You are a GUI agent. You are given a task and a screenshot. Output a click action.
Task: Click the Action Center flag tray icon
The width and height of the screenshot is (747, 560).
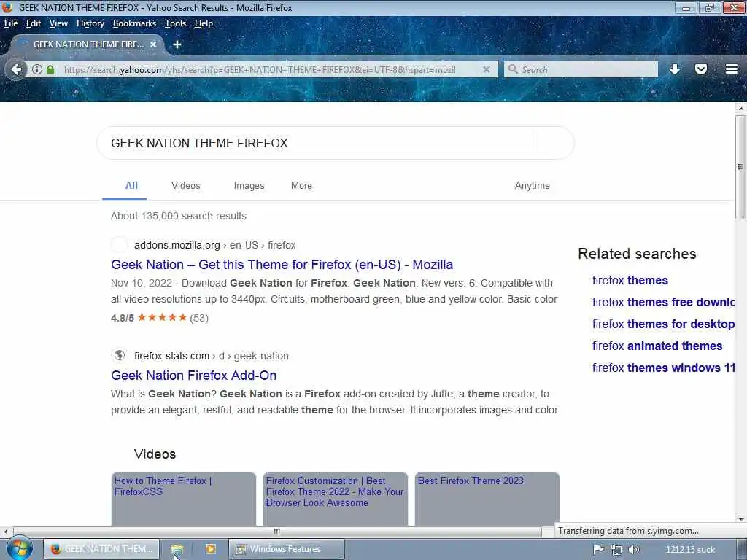(599, 550)
